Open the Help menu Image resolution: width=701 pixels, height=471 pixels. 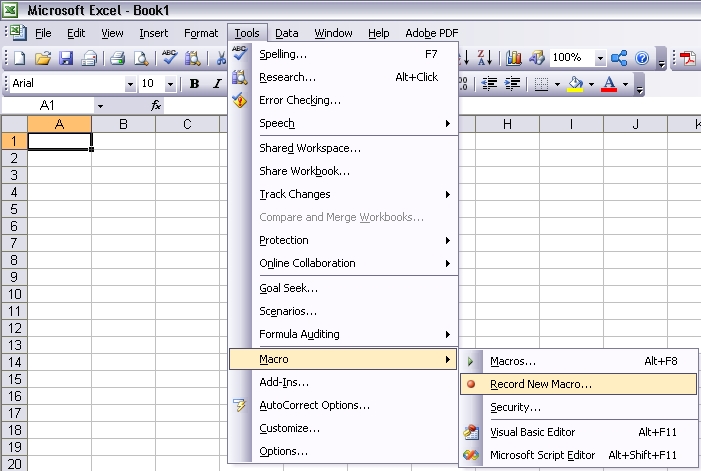click(x=379, y=33)
